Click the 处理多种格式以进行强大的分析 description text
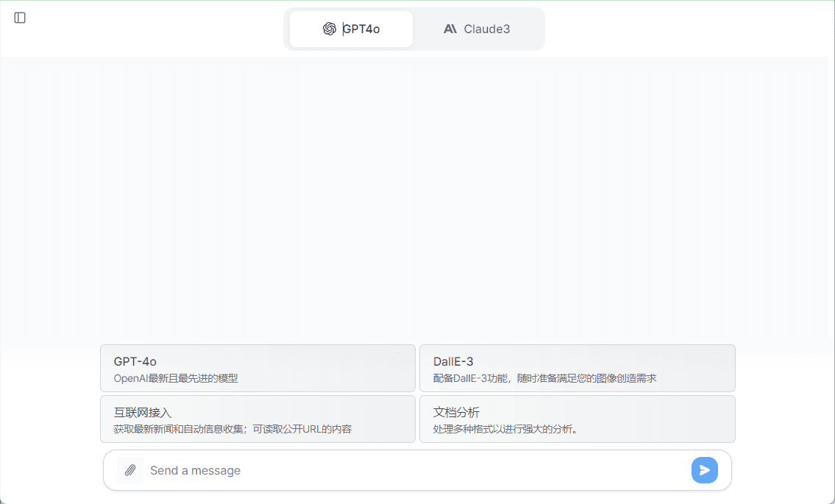 click(505, 429)
